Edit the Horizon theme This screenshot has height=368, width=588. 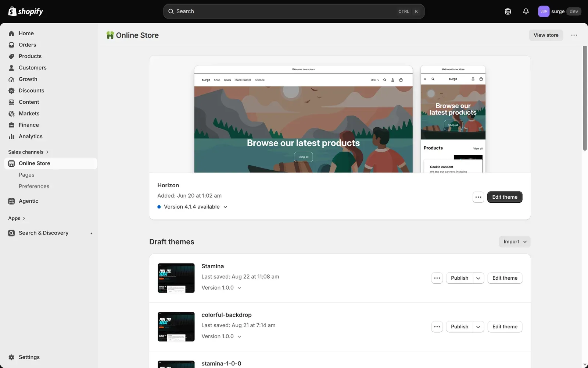[505, 197]
